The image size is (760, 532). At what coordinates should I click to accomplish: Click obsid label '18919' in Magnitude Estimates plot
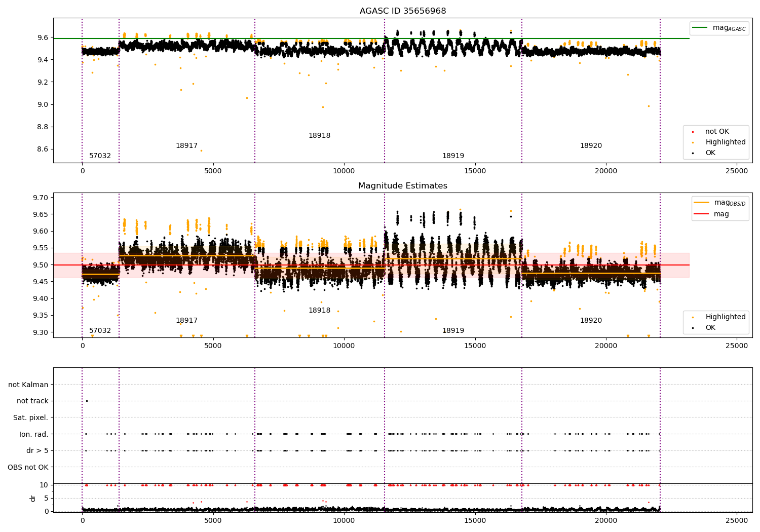[453, 331]
